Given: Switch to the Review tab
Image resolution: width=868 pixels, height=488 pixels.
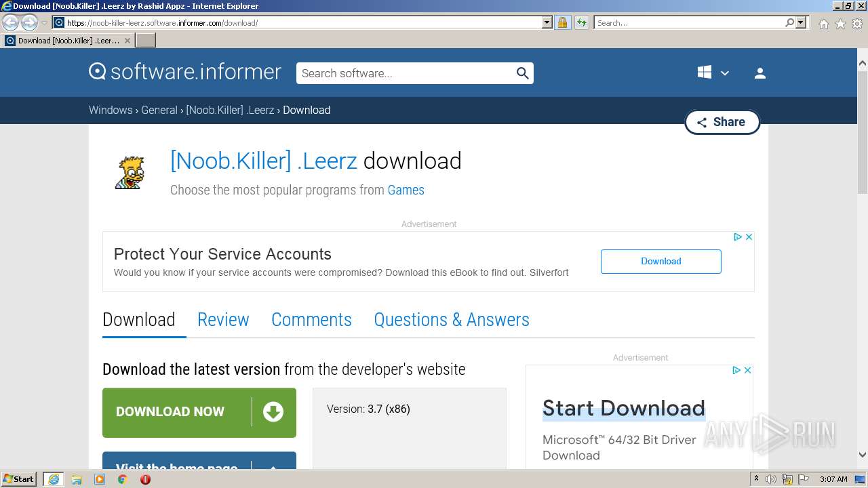Looking at the screenshot, I should [223, 320].
